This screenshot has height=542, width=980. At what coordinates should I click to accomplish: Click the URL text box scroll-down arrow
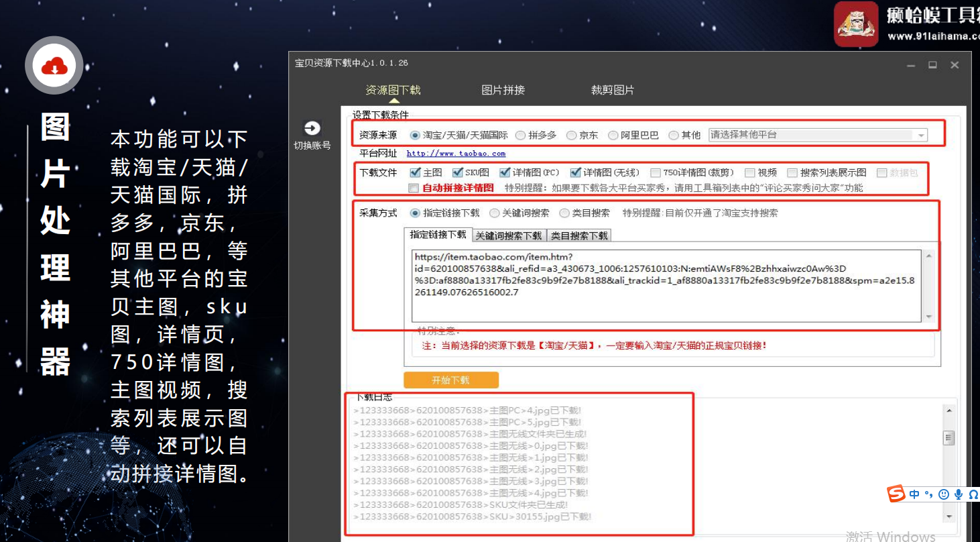coord(928,316)
